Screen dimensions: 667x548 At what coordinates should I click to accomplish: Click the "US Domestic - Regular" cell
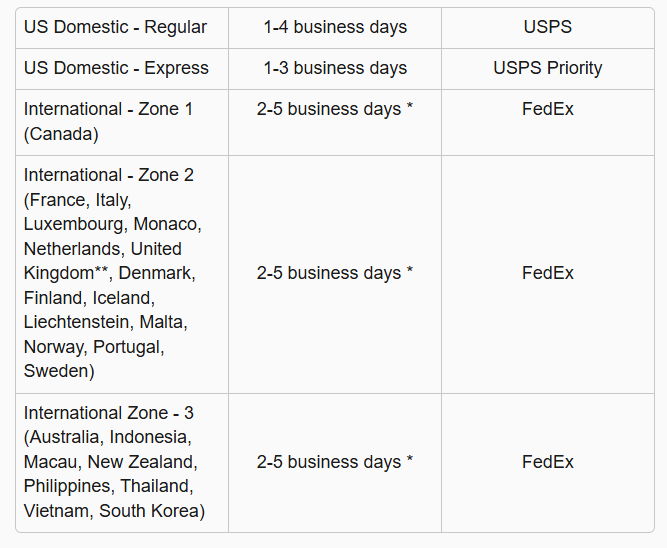click(x=115, y=27)
